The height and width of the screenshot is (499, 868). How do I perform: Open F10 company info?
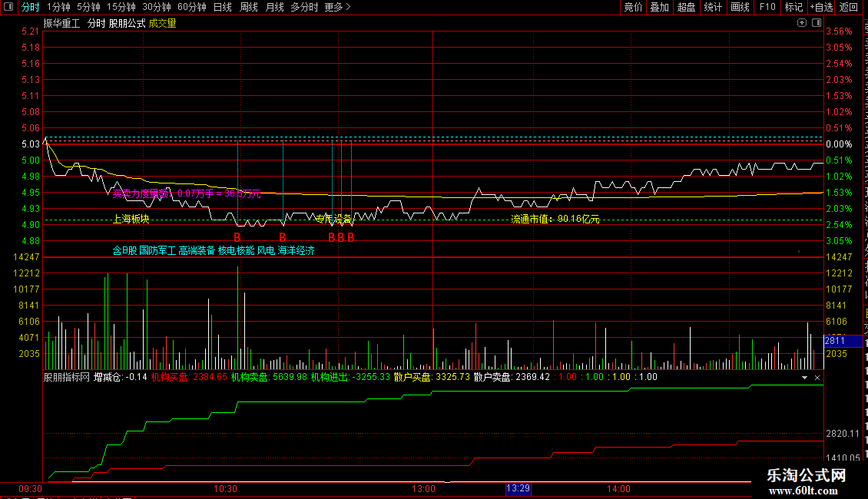pyautogui.click(x=767, y=7)
